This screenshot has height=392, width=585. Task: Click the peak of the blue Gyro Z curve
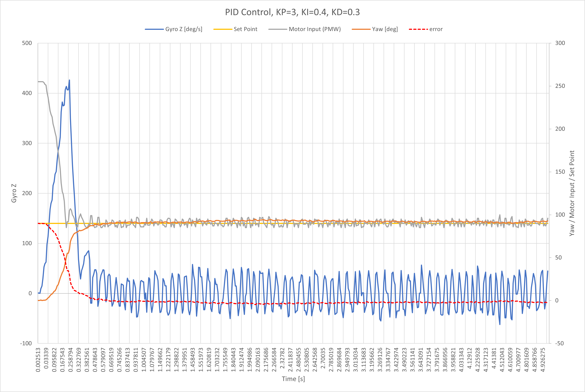[69, 80]
